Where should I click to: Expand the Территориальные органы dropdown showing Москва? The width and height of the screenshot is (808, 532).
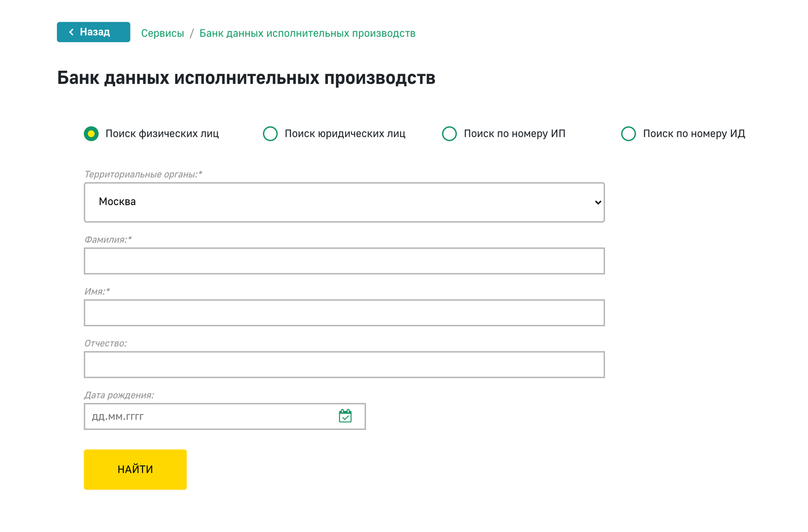(x=344, y=202)
